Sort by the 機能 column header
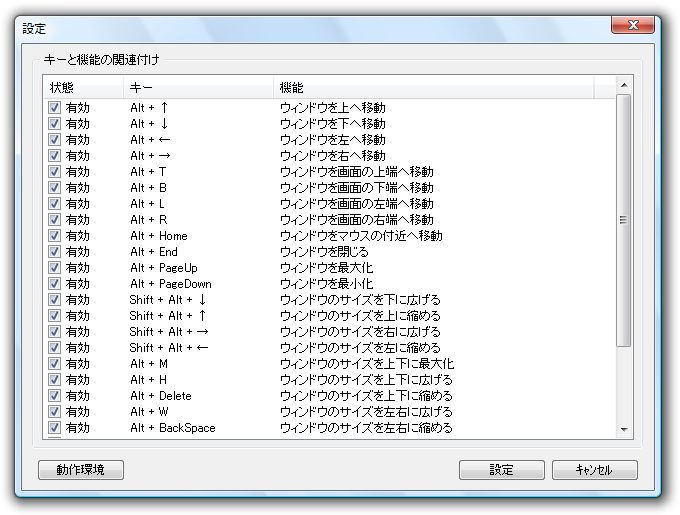 pos(434,88)
